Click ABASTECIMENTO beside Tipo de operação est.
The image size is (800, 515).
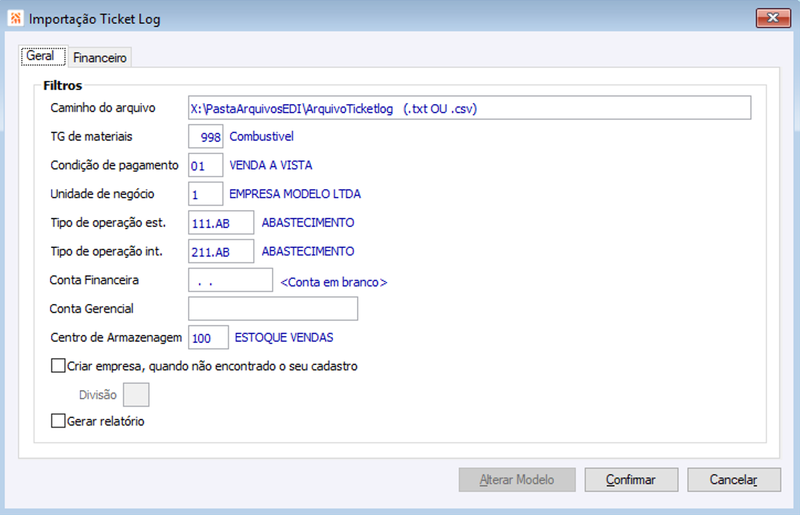(x=308, y=223)
